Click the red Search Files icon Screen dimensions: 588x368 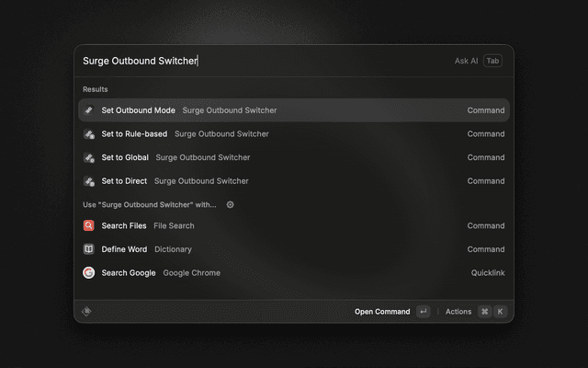point(89,225)
